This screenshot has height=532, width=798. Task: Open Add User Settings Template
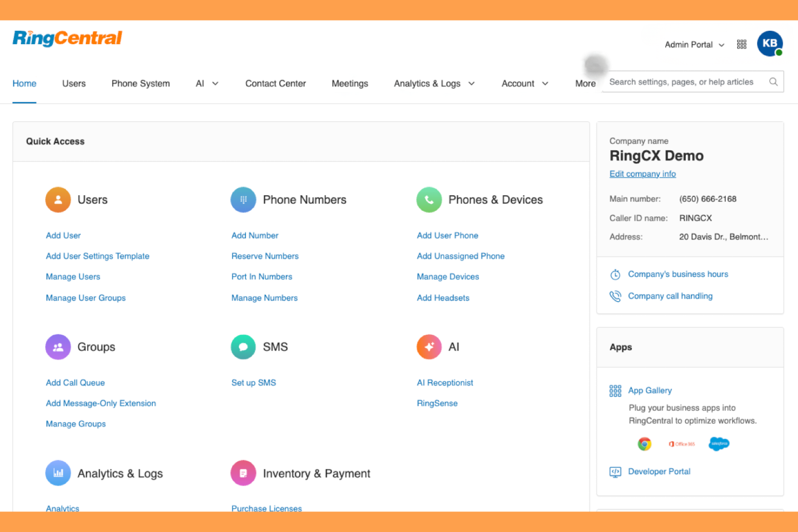98,256
